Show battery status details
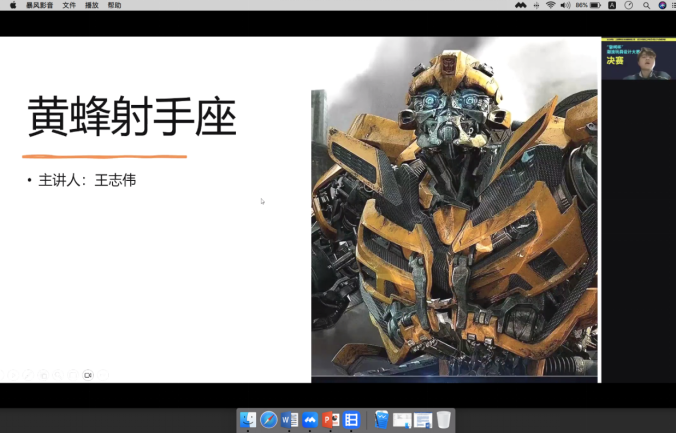Image resolution: width=677 pixels, height=433 pixels. pyautogui.click(x=588, y=5)
